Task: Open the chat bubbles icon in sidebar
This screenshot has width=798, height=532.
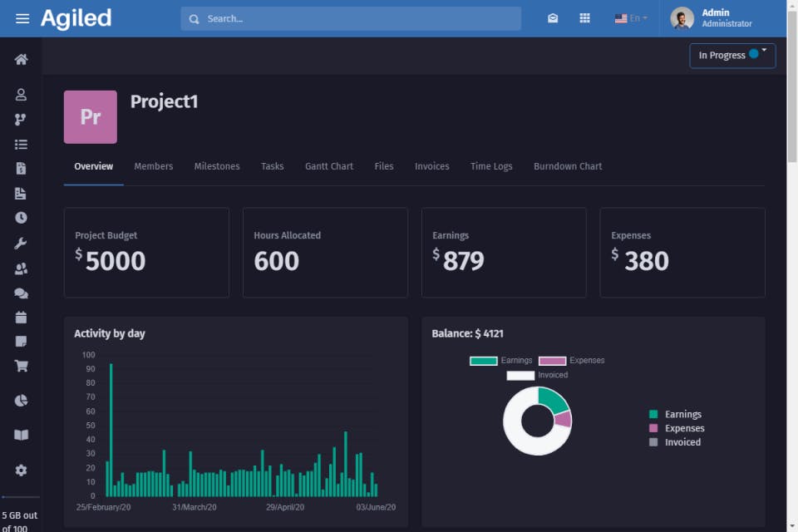Action: coord(21,293)
